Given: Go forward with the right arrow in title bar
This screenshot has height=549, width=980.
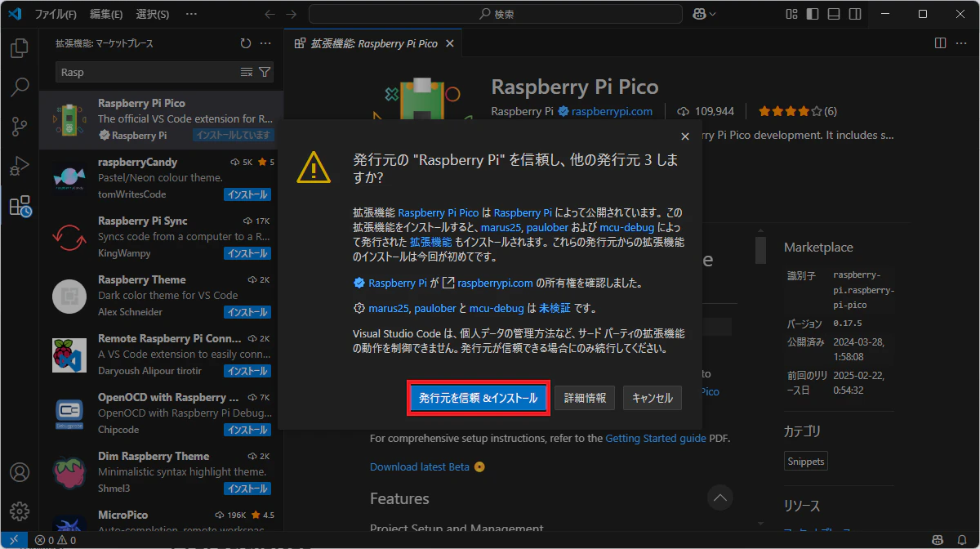Looking at the screenshot, I should click(x=292, y=14).
